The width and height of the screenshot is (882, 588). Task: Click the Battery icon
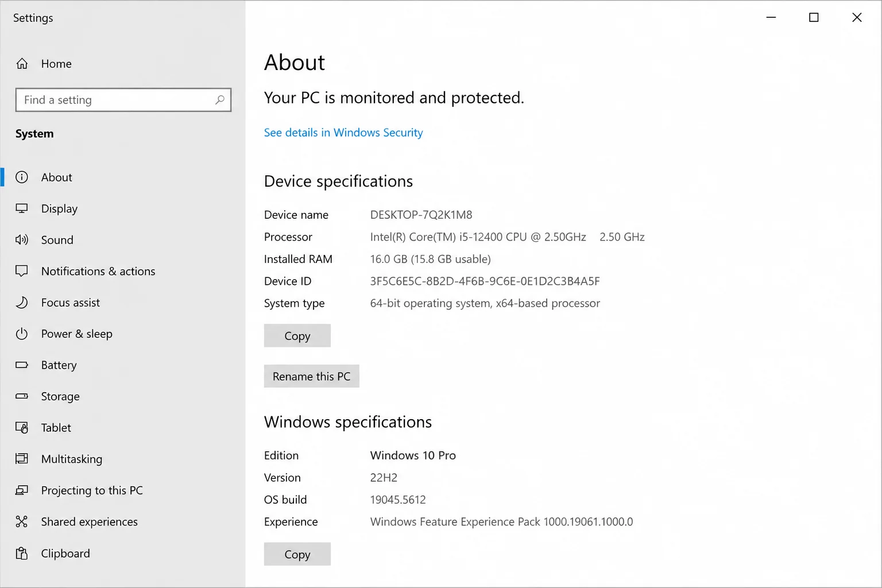pos(22,365)
